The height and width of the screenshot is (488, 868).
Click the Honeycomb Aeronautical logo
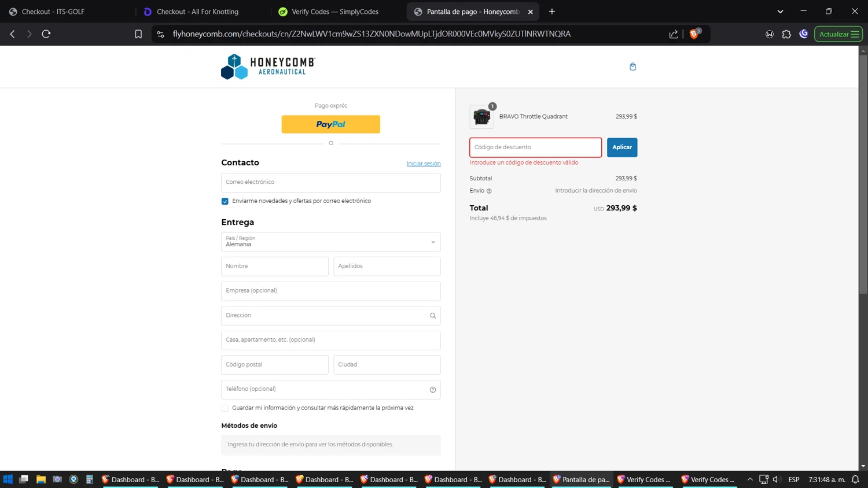(x=268, y=66)
